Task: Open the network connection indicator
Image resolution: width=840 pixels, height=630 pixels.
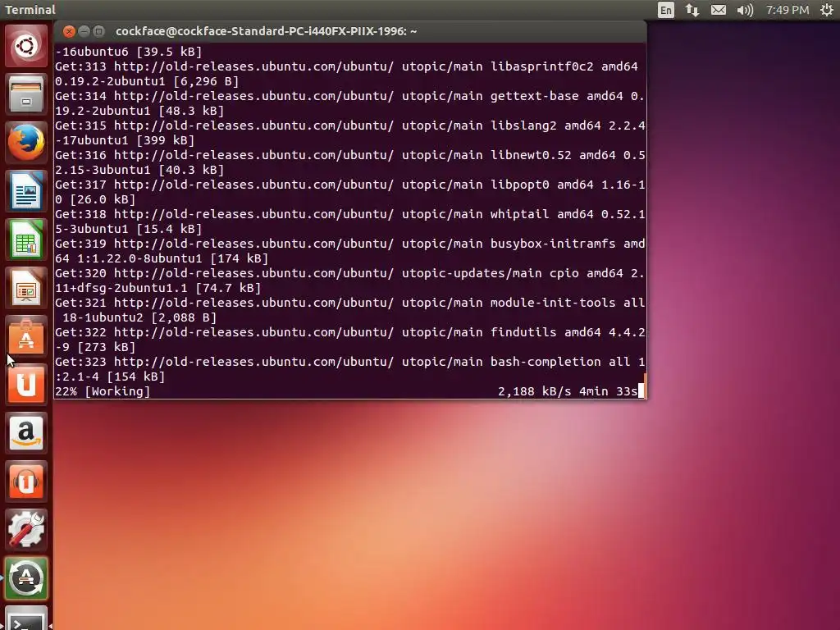Action: pos(692,10)
